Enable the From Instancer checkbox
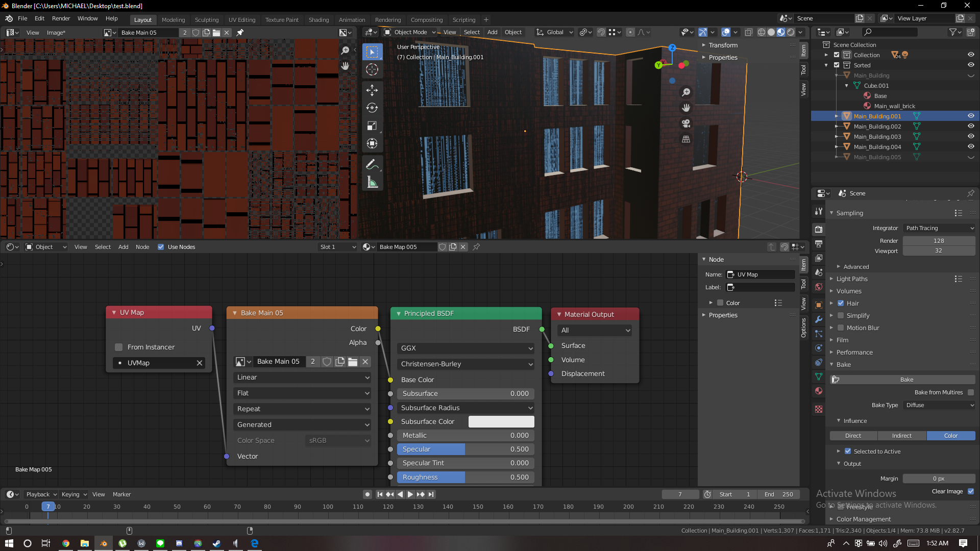The width and height of the screenshot is (980, 551). [x=119, y=347]
